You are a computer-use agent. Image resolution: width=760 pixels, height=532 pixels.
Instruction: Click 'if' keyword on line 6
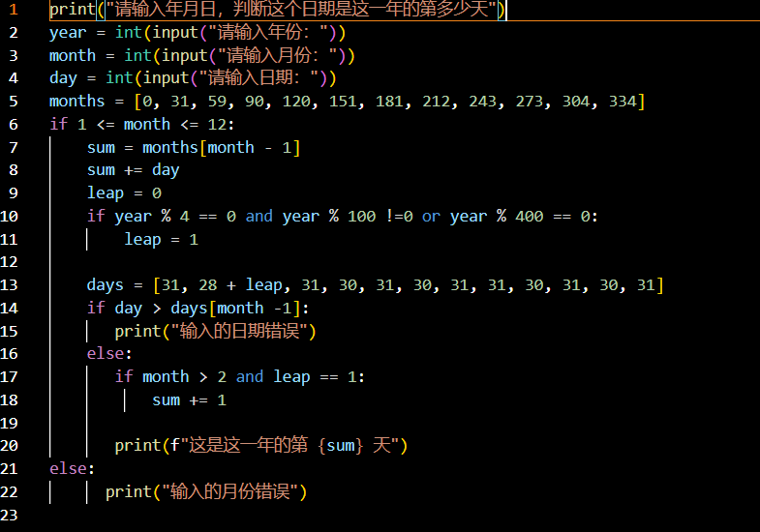[x=59, y=124]
